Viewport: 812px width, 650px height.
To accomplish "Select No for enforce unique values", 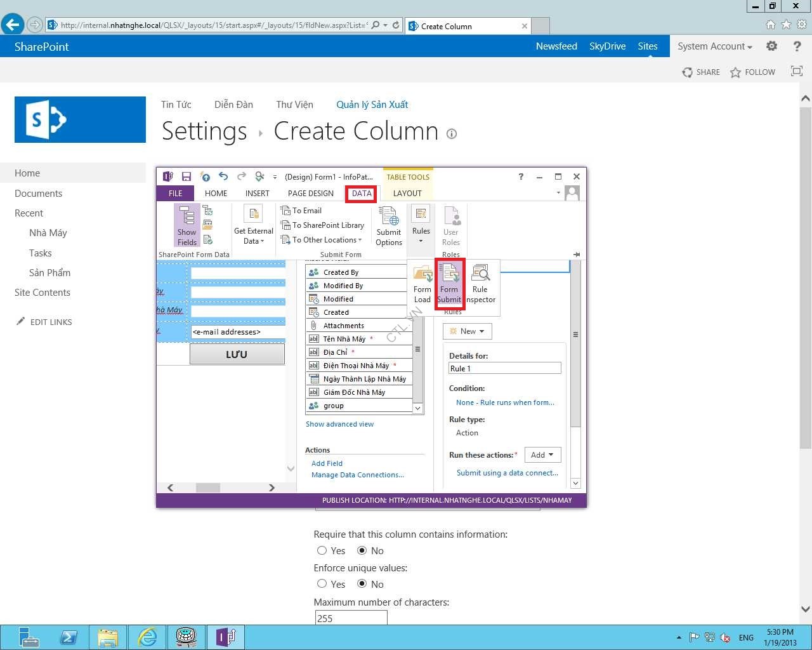I will (362, 584).
